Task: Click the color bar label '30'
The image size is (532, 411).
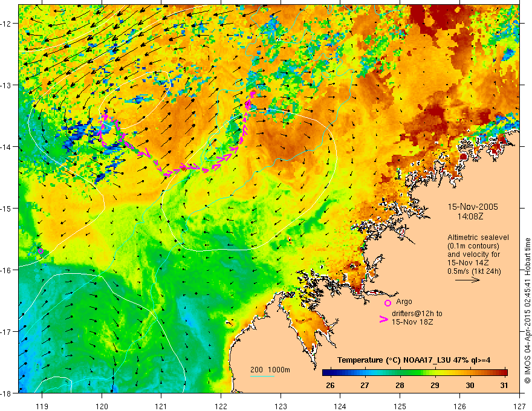Action: pyautogui.click(x=470, y=386)
